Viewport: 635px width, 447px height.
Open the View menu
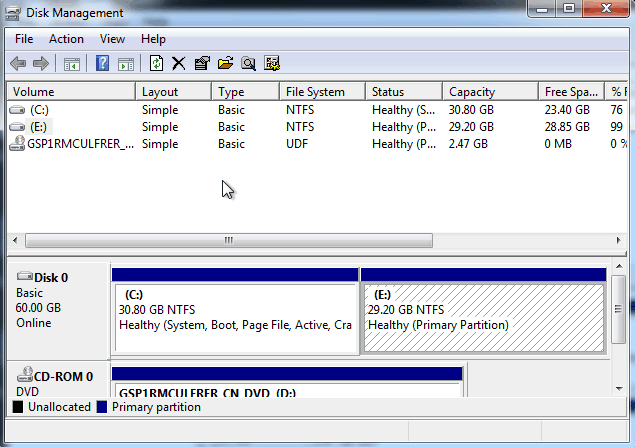(112, 39)
